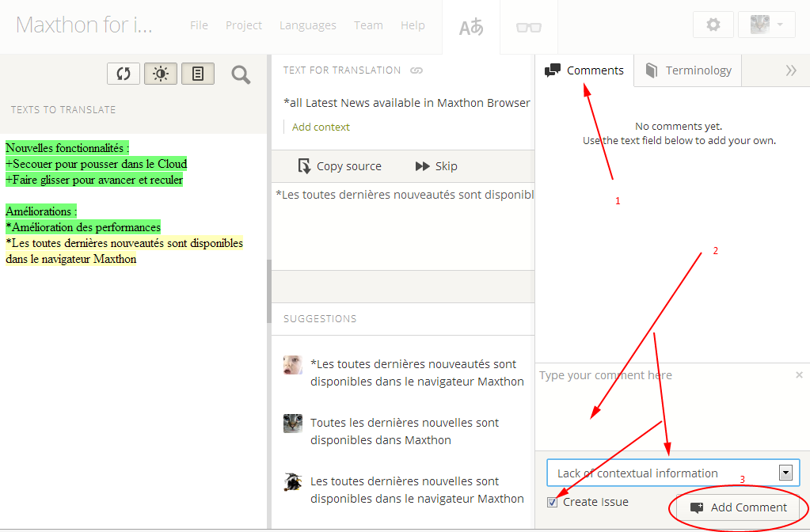The height and width of the screenshot is (532, 810).
Task: Toggle the list view button
Action: tap(198, 74)
